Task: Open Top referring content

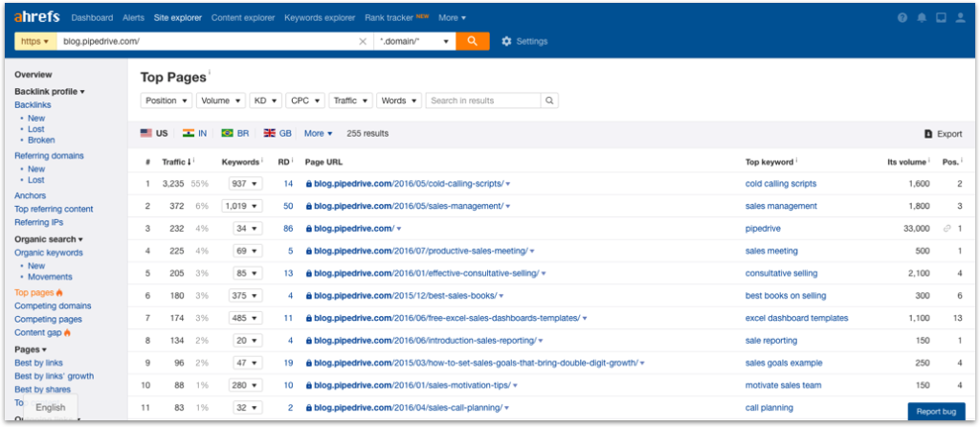Action: [x=54, y=209]
